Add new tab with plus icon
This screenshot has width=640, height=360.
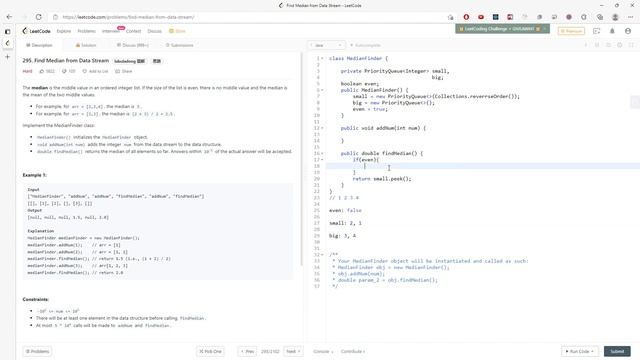7,57
